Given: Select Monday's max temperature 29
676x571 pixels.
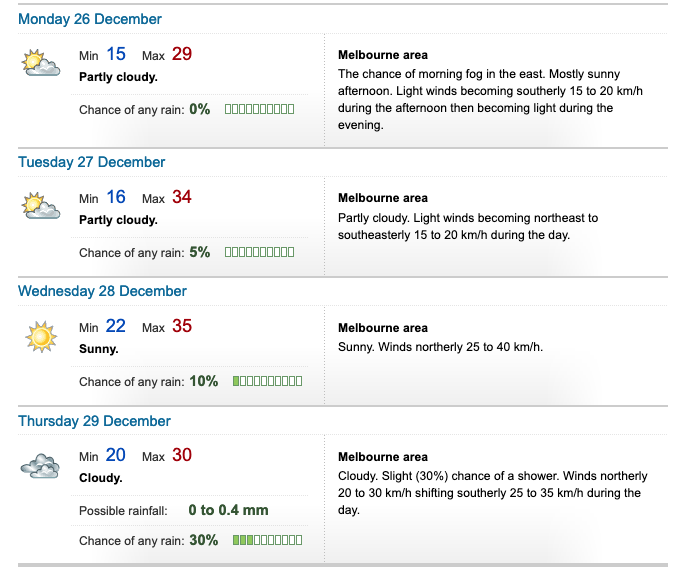Looking at the screenshot, I should 182,54.
